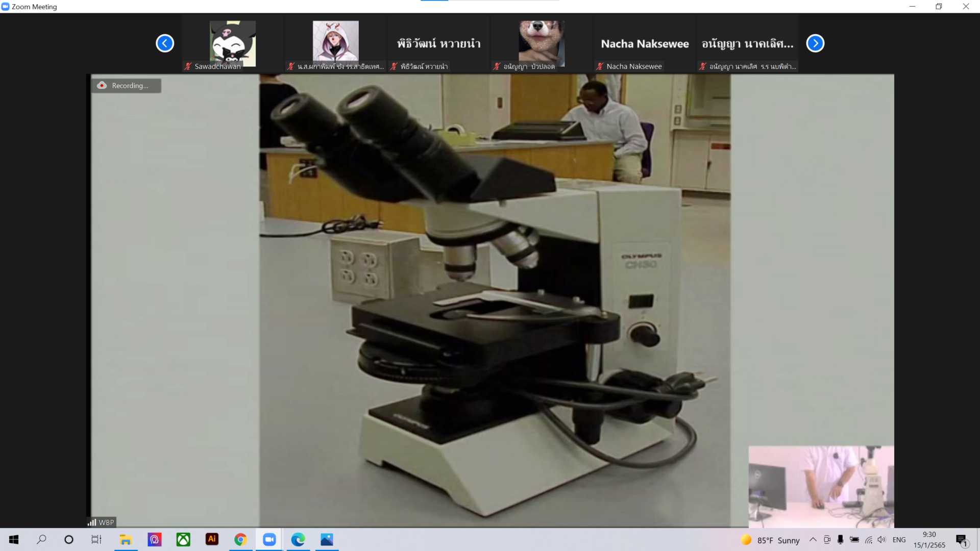This screenshot has height=551, width=980.
Task: Open File Explorer from taskbar
Action: tap(126, 539)
